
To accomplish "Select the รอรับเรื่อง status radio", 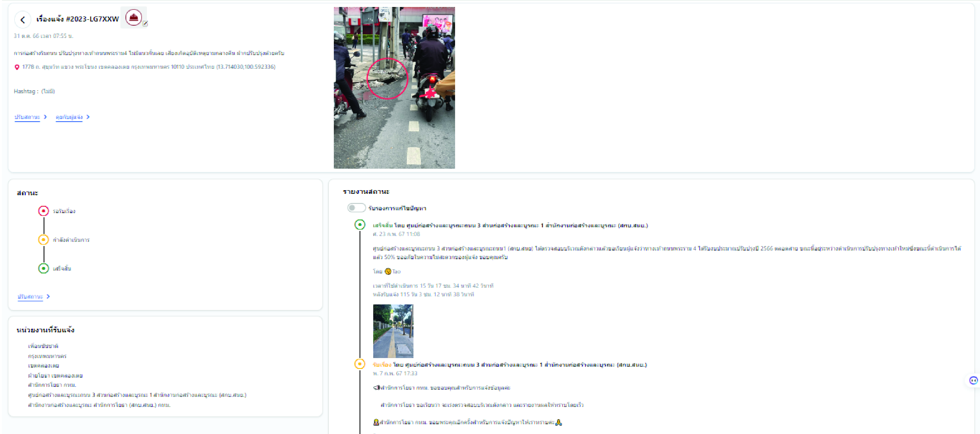I will 43,211.
